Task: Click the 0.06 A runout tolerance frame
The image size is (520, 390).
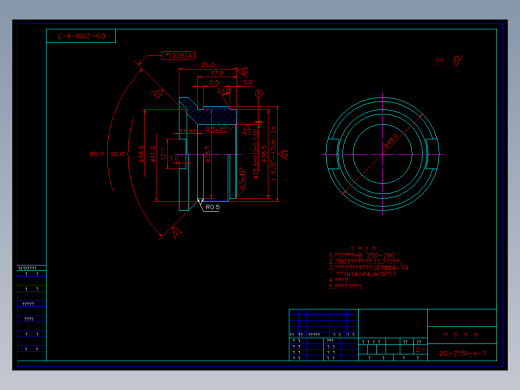Action: pos(178,56)
